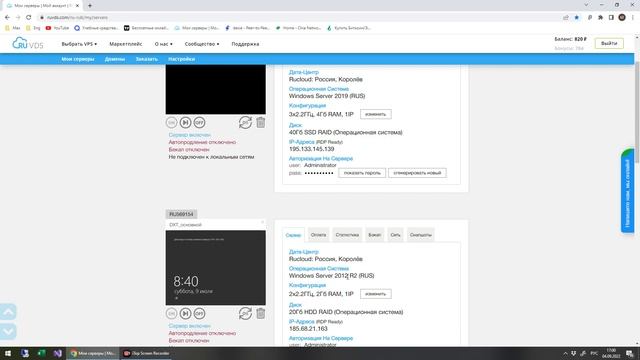Image resolution: width=640 pixels, height=360 pixels.
Task: Open Visual Studio from the taskbar
Action: pyautogui.click(x=58, y=353)
